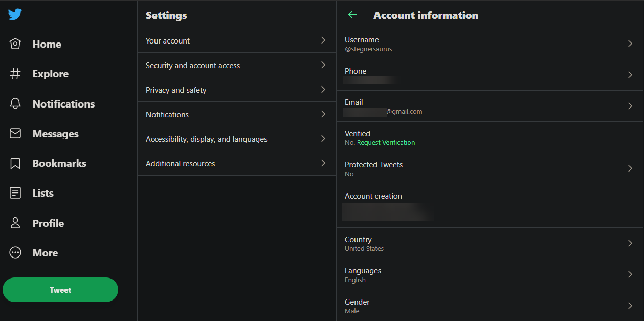Open the Notifications bell icon
644x321 pixels.
point(15,104)
